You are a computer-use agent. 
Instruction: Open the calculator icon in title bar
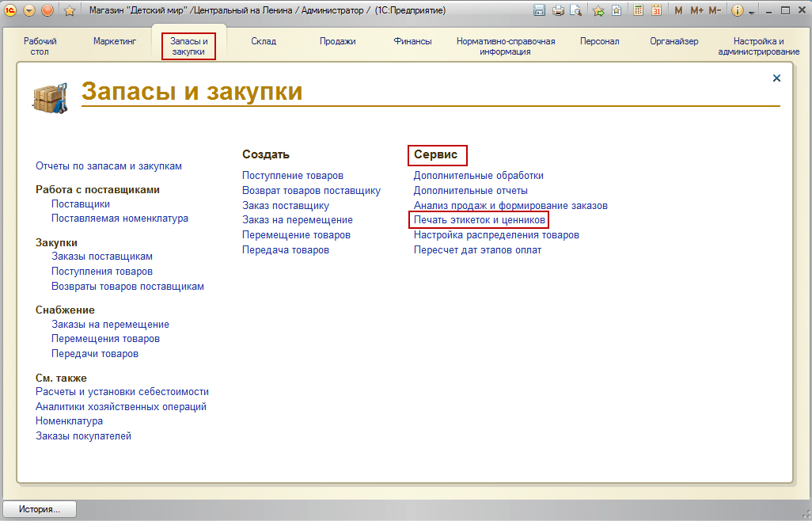[639, 10]
